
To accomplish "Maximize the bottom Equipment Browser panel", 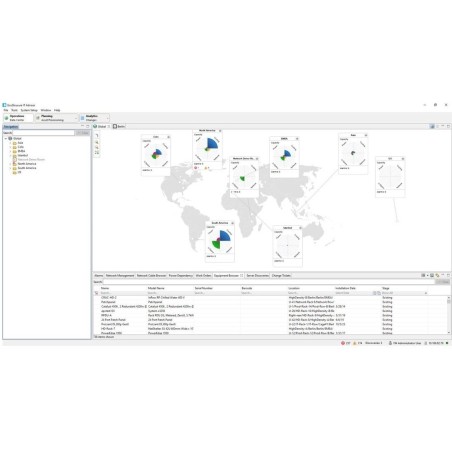I will pyautogui.click(x=448, y=275).
